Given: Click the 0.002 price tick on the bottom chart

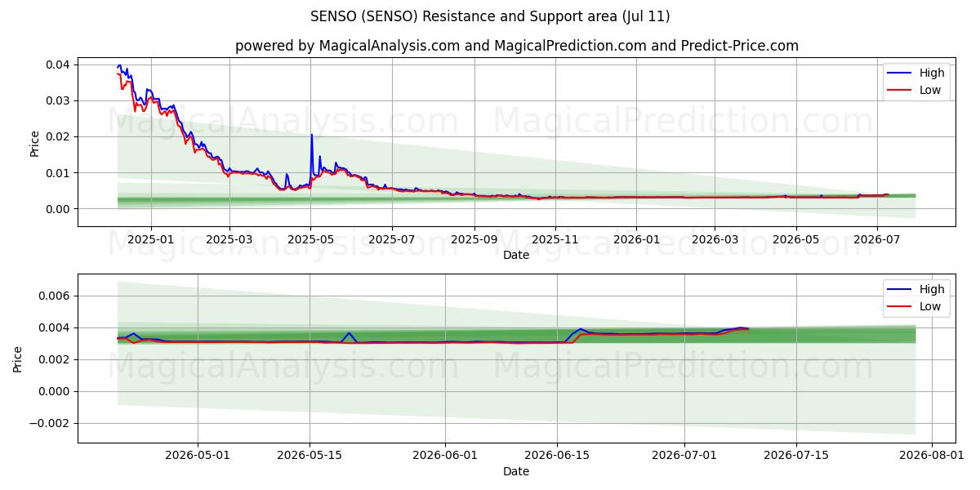Looking at the screenshot, I should [56, 359].
